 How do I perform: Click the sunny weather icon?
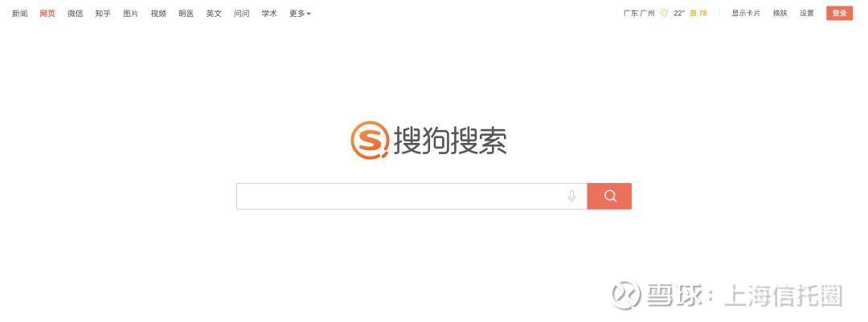pyautogui.click(x=664, y=14)
